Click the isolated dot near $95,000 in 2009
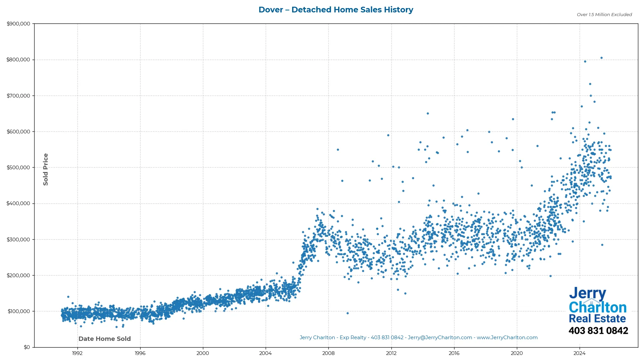The width and height of the screenshot is (644, 362). point(347,312)
